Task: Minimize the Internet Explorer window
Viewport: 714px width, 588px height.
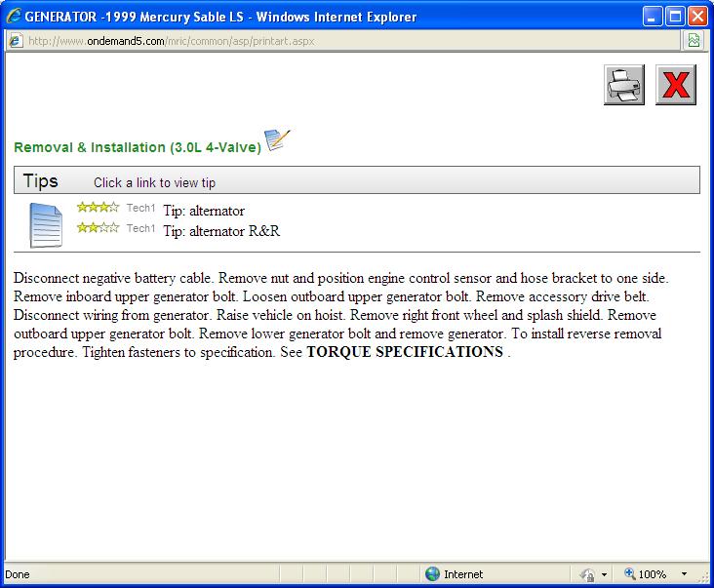Action: 653,17
